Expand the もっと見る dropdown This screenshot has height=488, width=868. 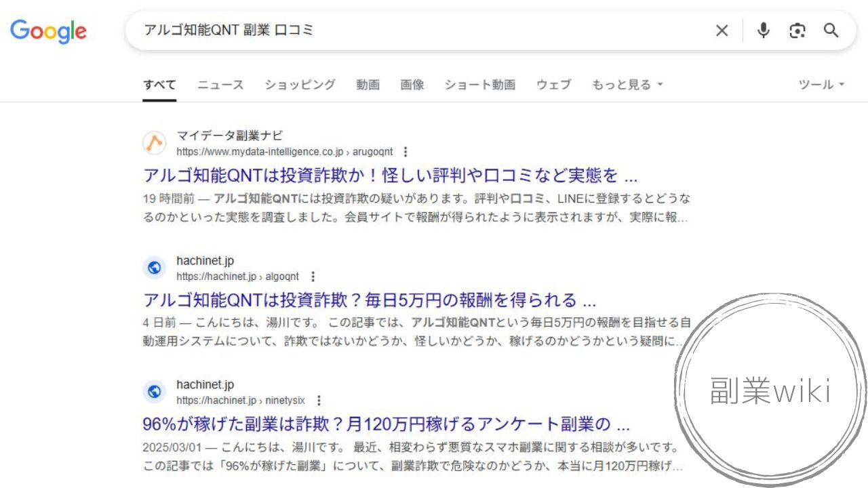click(x=627, y=85)
